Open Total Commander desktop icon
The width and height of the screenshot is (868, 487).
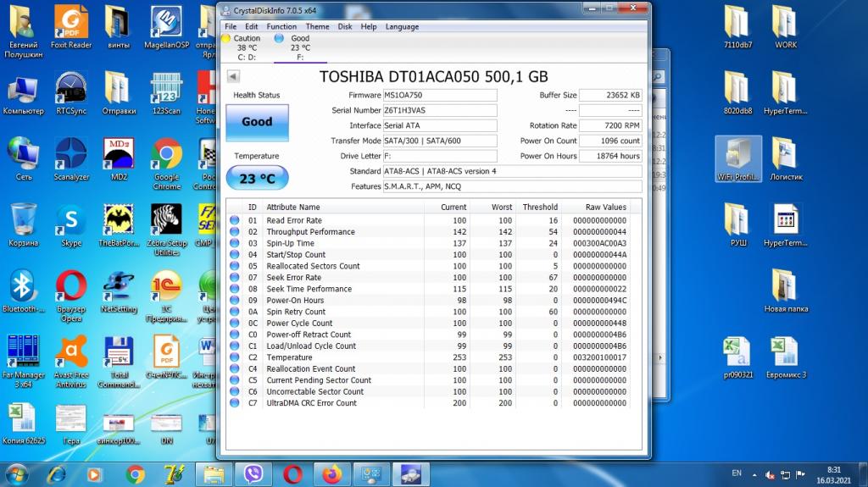119,362
